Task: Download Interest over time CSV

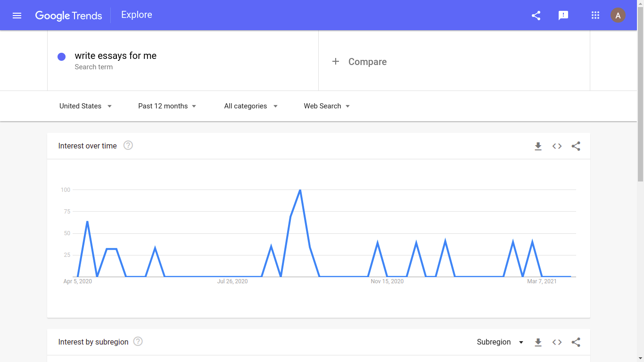Action: tap(538, 146)
